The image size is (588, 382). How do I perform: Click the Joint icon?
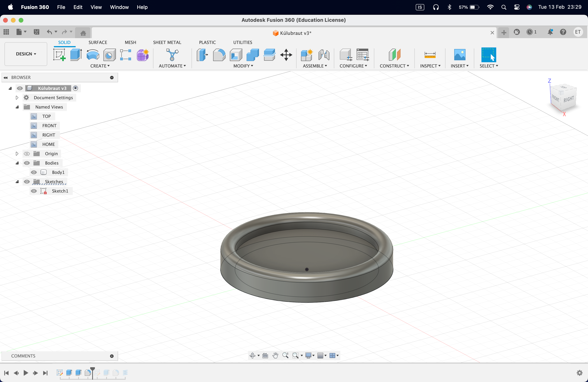tap(324, 55)
